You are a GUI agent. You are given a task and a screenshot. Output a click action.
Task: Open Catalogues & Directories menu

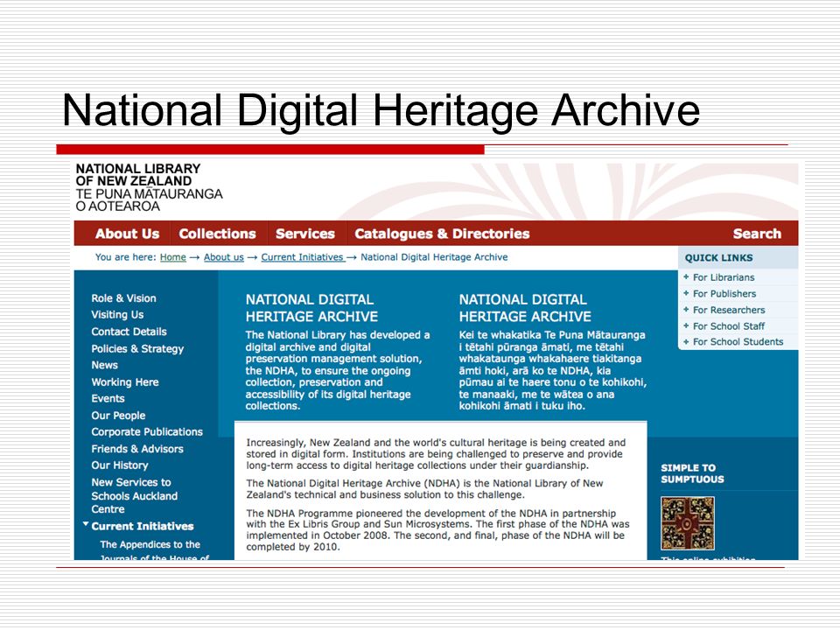coord(442,234)
